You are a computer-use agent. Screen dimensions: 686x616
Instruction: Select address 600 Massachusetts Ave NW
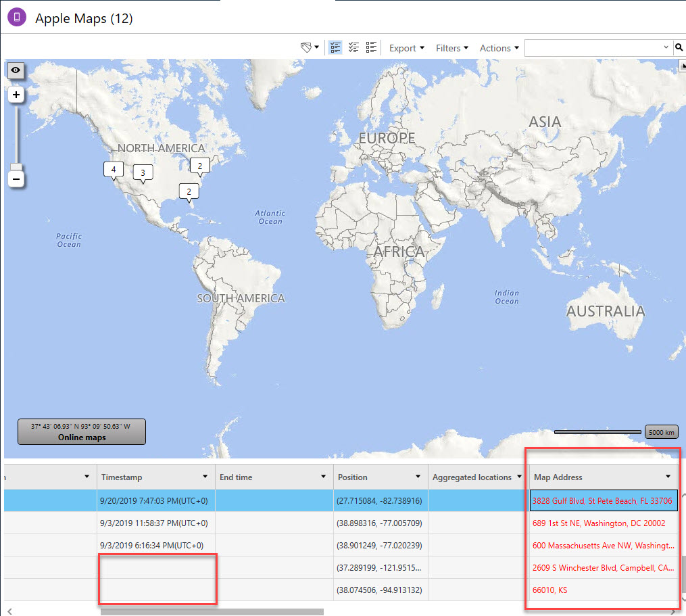[604, 546]
